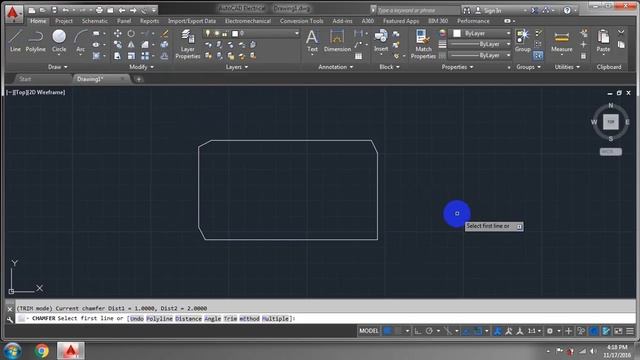The width and height of the screenshot is (640, 360).
Task: Switch to the Panel ribbon tab
Action: pos(124,21)
